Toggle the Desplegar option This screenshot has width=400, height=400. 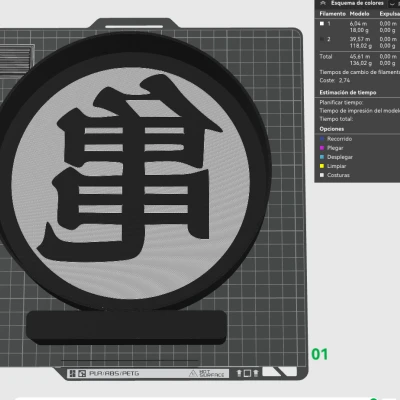click(x=336, y=157)
